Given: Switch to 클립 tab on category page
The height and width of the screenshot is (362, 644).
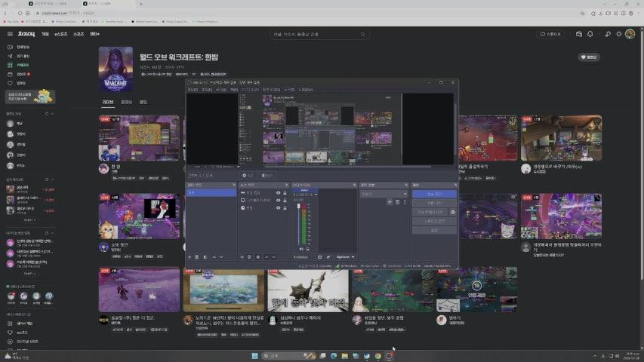Looking at the screenshot, I should pyautogui.click(x=143, y=103).
